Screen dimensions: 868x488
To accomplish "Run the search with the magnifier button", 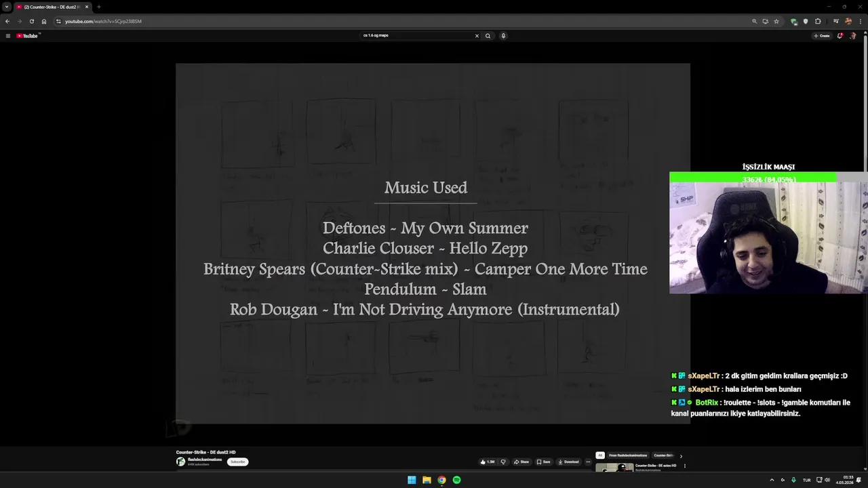I will [488, 36].
